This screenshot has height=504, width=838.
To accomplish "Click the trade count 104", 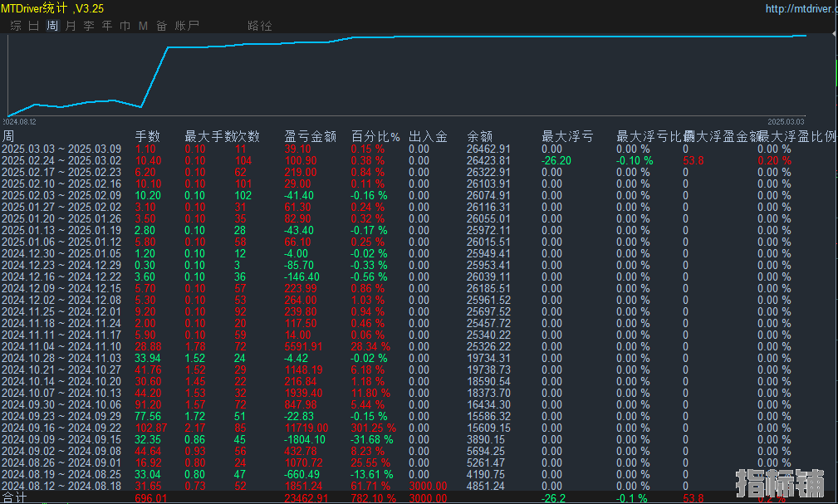I will [x=243, y=161].
